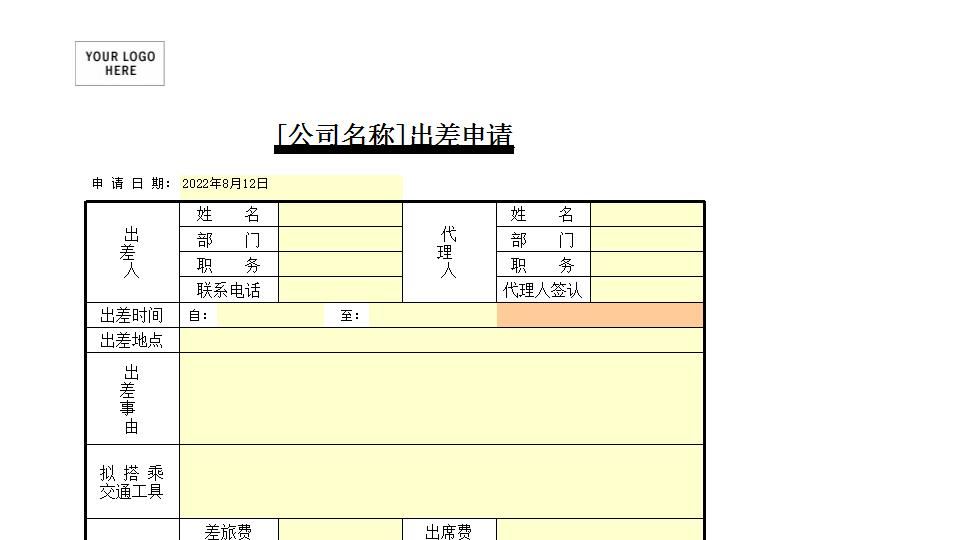
Task: Click the end date cell after 至:
Action: pos(432,315)
